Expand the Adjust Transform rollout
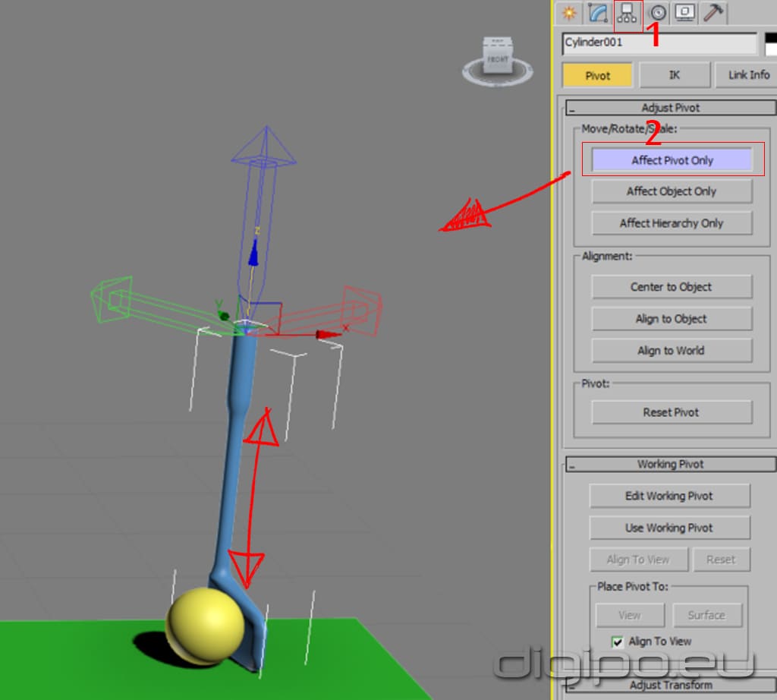Image resolution: width=777 pixels, height=700 pixels. pos(670,685)
